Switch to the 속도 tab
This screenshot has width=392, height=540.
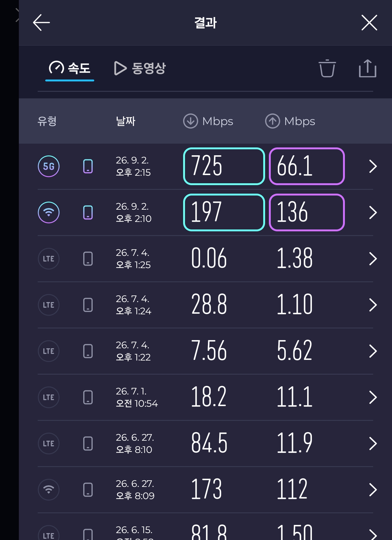click(70, 68)
